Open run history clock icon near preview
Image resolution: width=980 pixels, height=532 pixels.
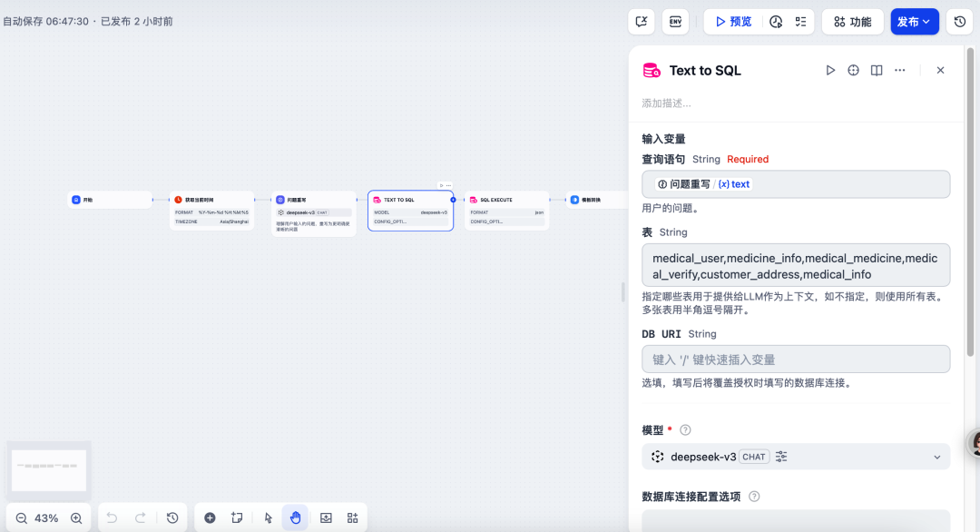776,22
